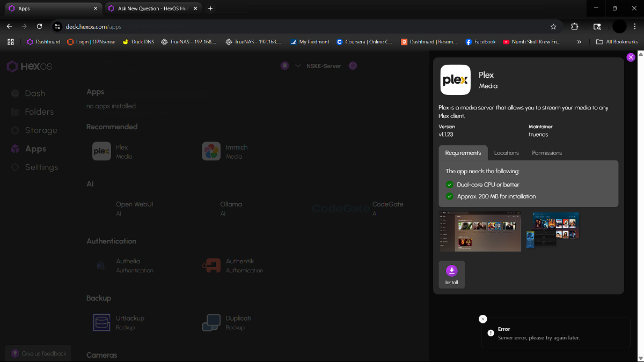Click the UrBackup app icon

click(101, 322)
